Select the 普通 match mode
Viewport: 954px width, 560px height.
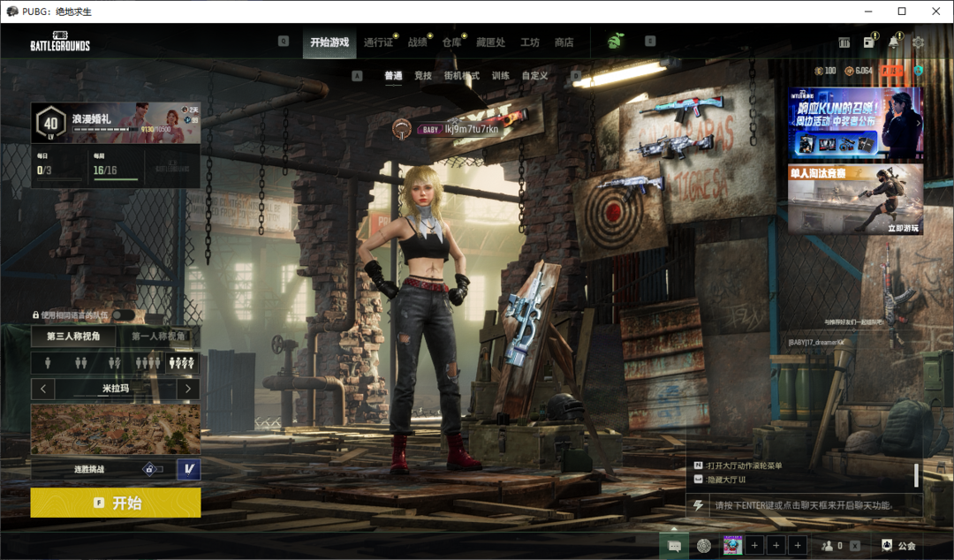(393, 75)
